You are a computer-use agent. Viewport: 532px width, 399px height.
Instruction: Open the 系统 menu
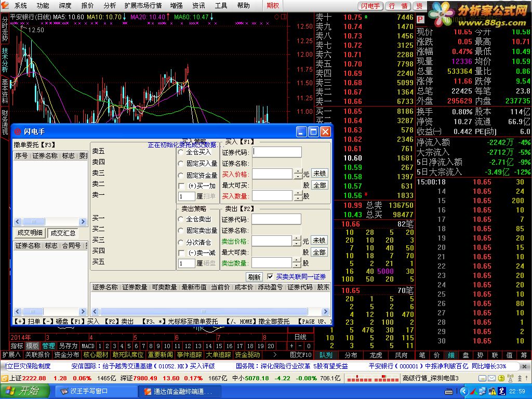tap(20, 6)
